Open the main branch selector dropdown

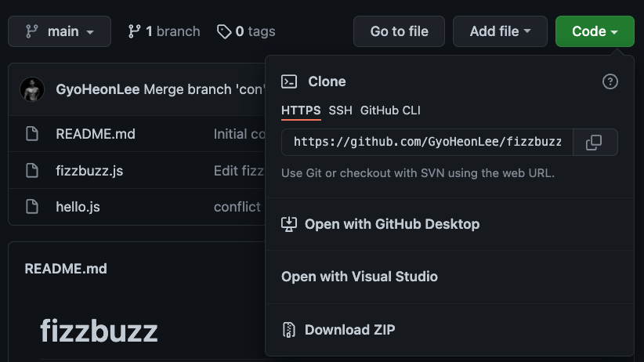pyautogui.click(x=60, y=31)
